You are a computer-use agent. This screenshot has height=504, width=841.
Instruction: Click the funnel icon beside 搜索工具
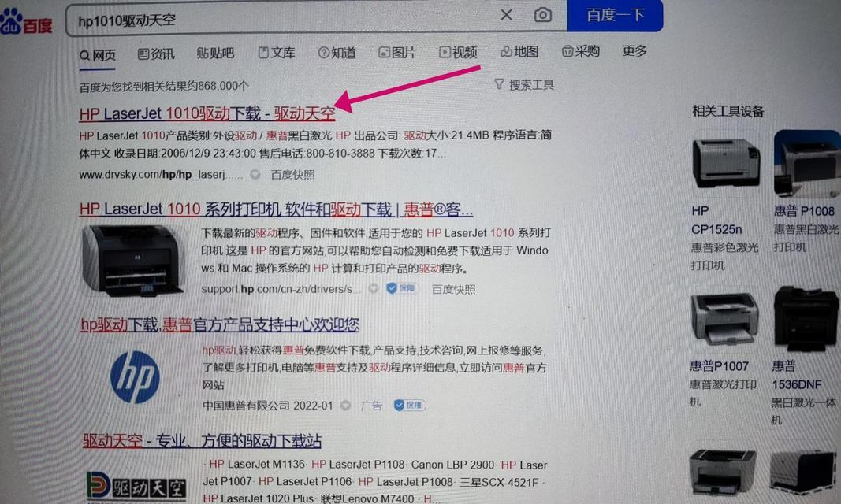[499, 84]
